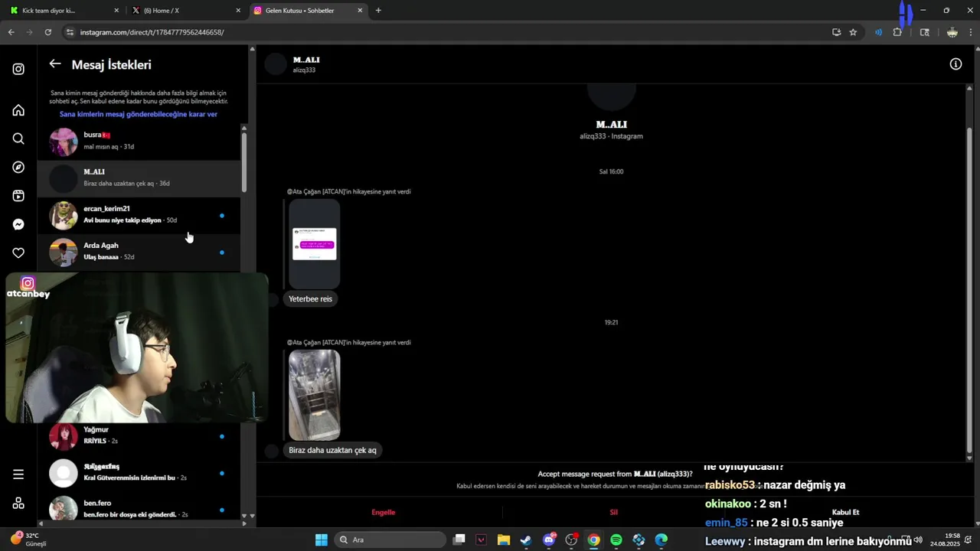Click message text Yeterbee reis
Viewport: 980px width, 551px height.
point(310,299)
